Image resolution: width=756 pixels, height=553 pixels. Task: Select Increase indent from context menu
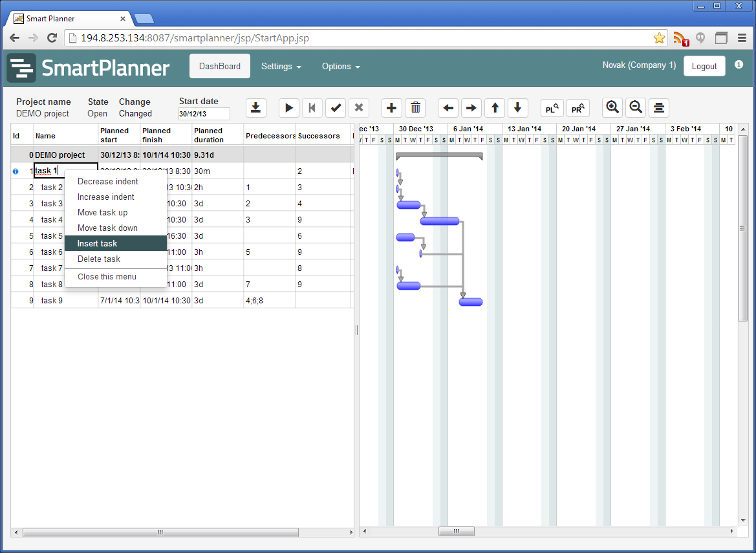coord(116,197)
